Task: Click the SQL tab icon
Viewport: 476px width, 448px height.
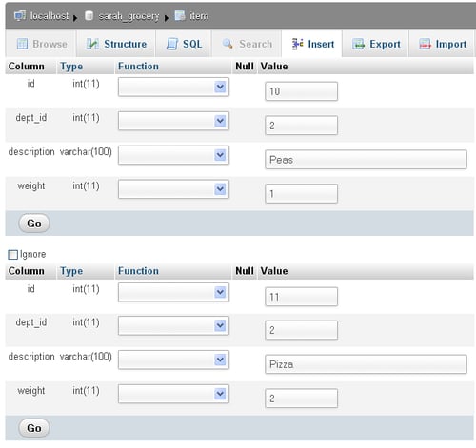Action: 172,44
